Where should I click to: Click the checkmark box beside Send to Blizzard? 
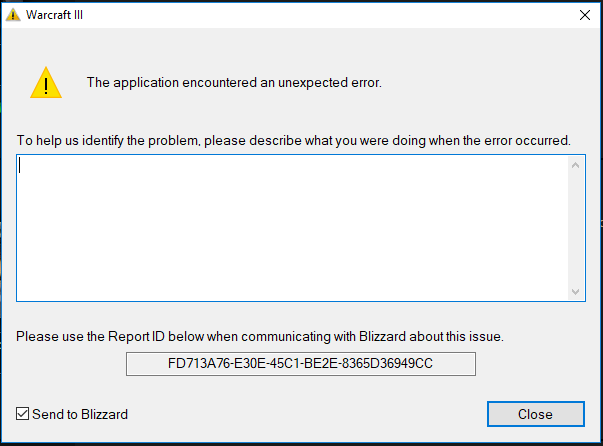point(22,414)
